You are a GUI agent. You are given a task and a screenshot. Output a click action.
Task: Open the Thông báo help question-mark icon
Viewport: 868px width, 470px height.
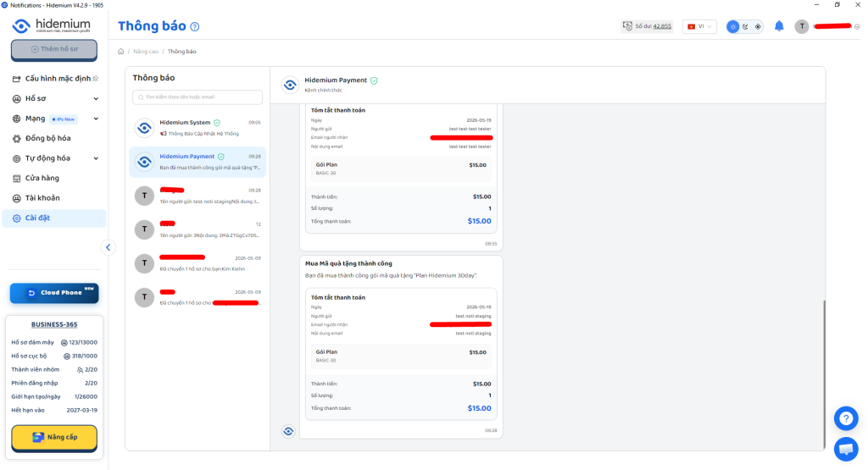click(x=195, y=26)
